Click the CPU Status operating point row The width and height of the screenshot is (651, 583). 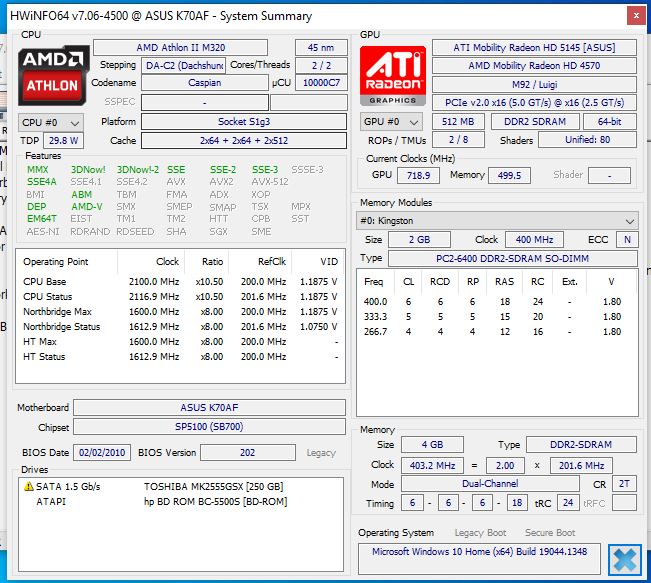point(180,296)
